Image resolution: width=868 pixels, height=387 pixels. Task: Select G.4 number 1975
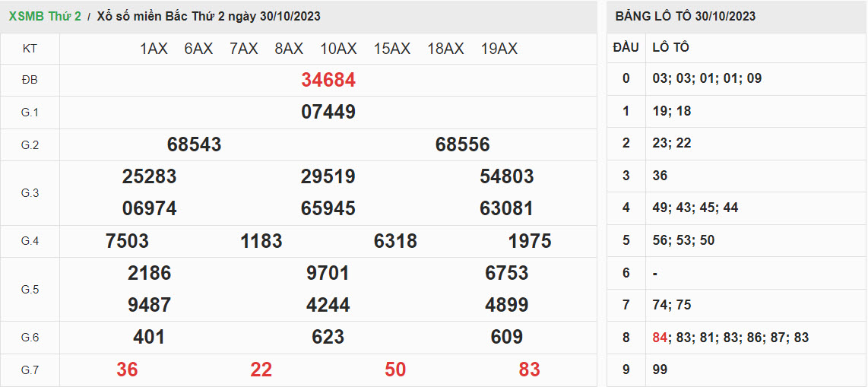coord(530,241)
